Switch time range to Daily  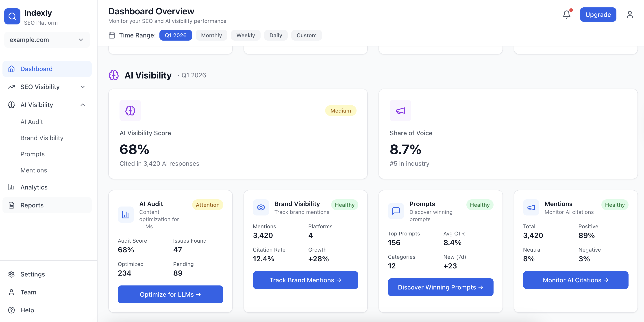[x=276, y=35]
